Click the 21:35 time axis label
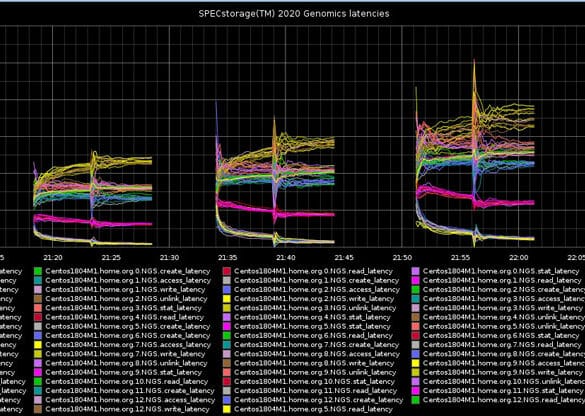Screen dimensions: 585x416 tap(228, 258)
